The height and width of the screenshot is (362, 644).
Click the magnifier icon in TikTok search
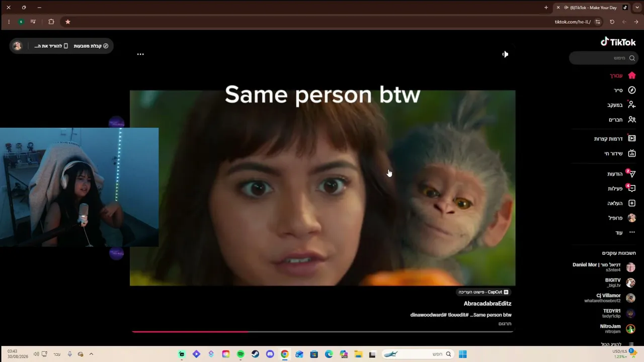click(632, 58)
